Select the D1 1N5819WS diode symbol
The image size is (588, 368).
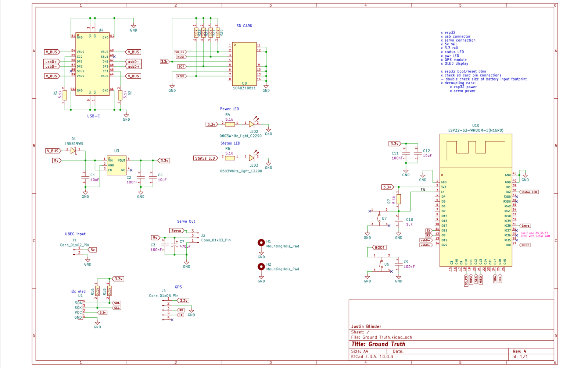pyautogui.click(x=73, y=150)
